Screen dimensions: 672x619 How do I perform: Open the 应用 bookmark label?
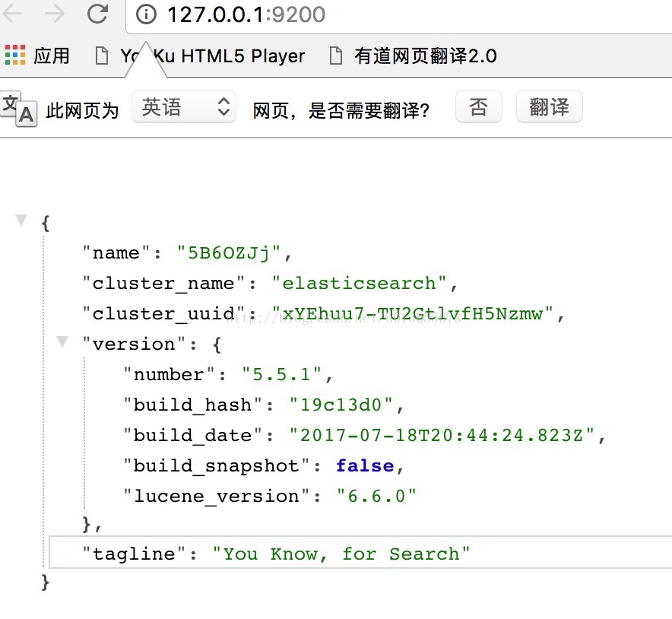[52, 56]
